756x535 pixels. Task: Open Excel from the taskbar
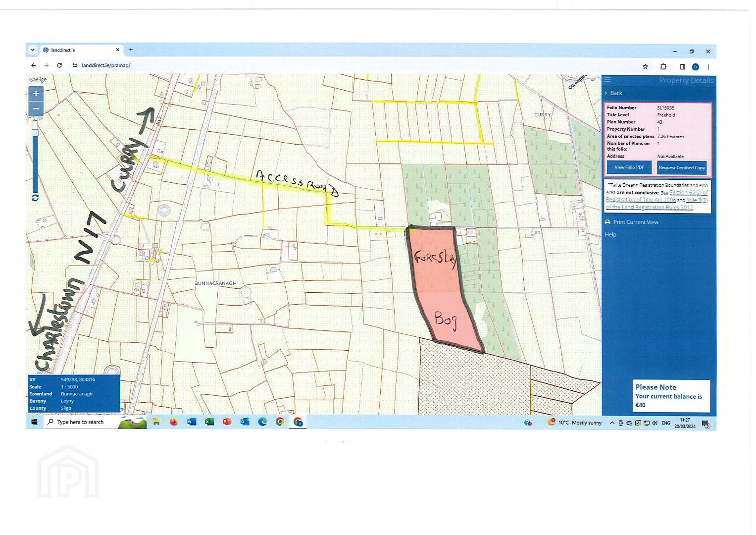[209, 422]
